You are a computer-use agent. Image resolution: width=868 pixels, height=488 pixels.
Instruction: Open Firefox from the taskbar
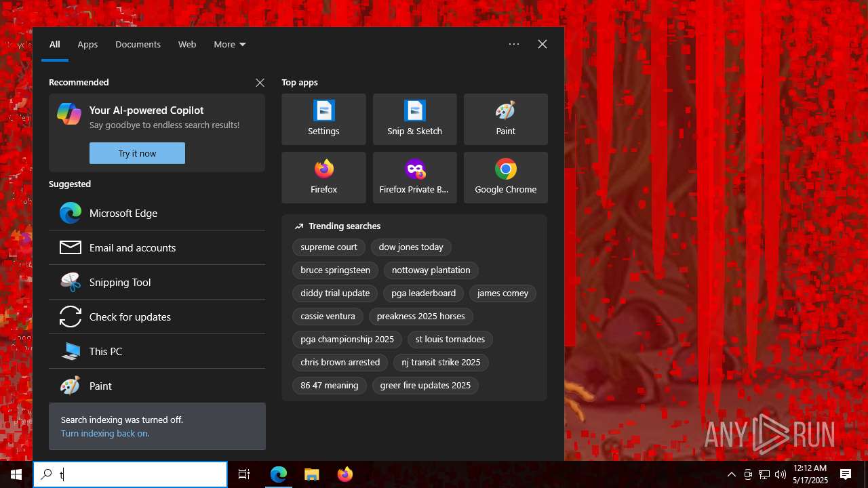tap(344, 474)
